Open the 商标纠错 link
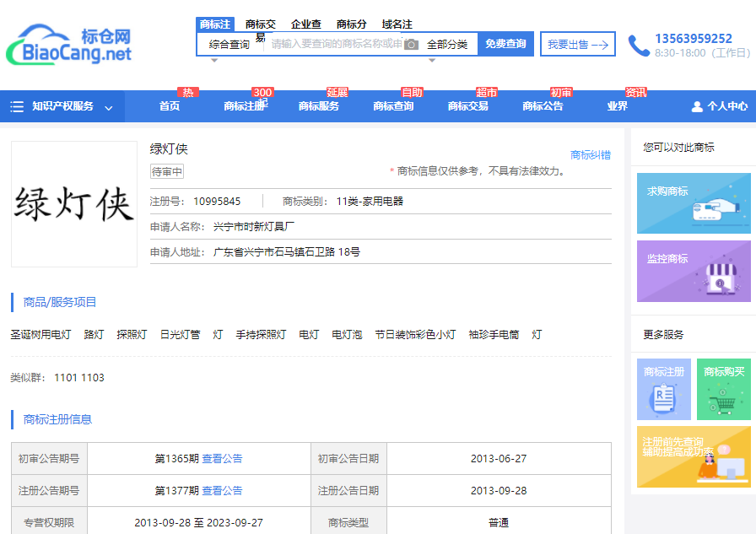Image resolution: width=756 pixels, height=534 pixels. point(590,155)
